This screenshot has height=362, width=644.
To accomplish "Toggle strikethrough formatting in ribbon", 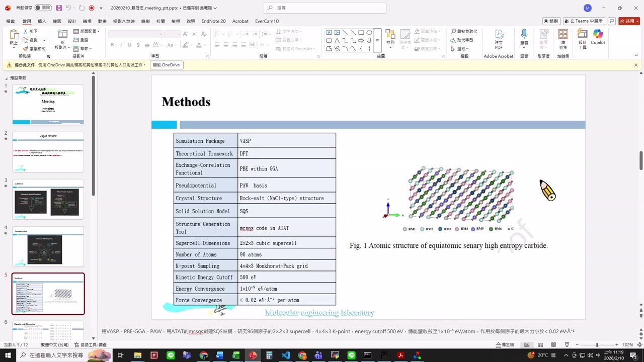I will pyautogui.click(x=147, y=45).
